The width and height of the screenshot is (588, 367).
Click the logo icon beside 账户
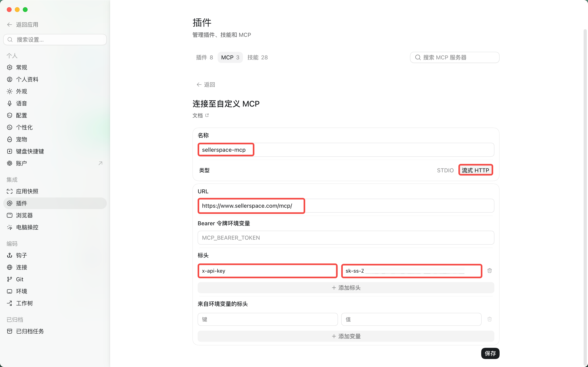10,163
